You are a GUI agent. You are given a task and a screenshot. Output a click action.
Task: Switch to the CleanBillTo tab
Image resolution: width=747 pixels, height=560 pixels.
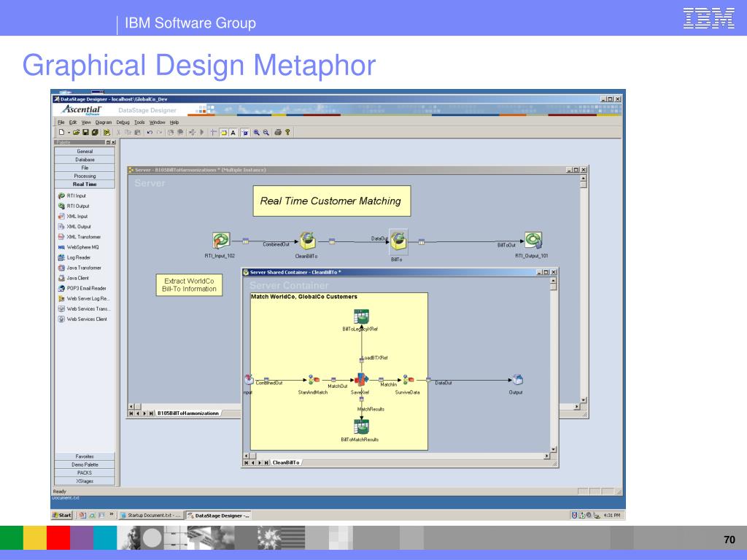(x=286, y=462)
